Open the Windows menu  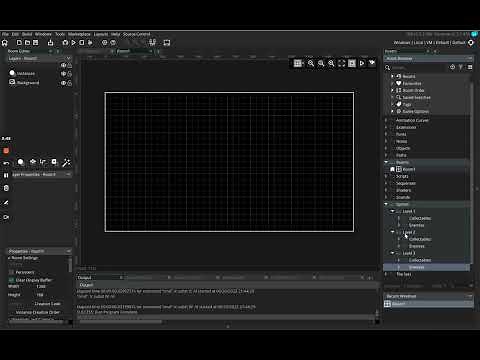[43, 34]
